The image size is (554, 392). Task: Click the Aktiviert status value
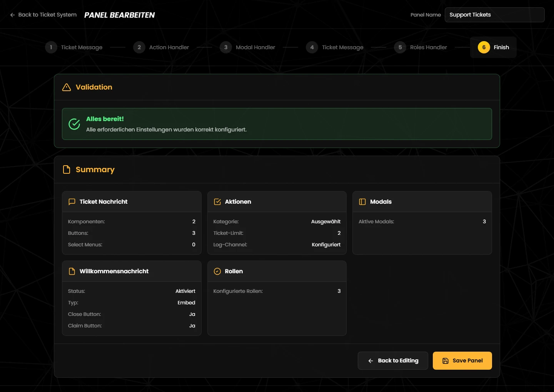tap(185, 291)
